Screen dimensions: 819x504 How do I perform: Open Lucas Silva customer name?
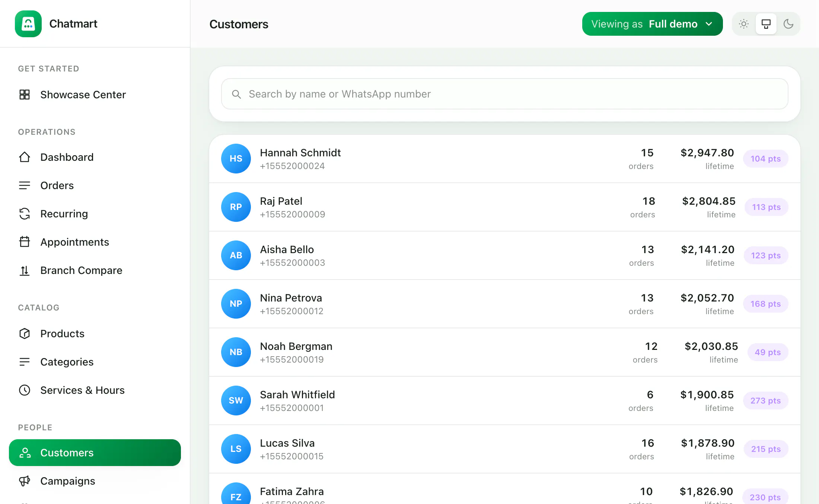287,443
